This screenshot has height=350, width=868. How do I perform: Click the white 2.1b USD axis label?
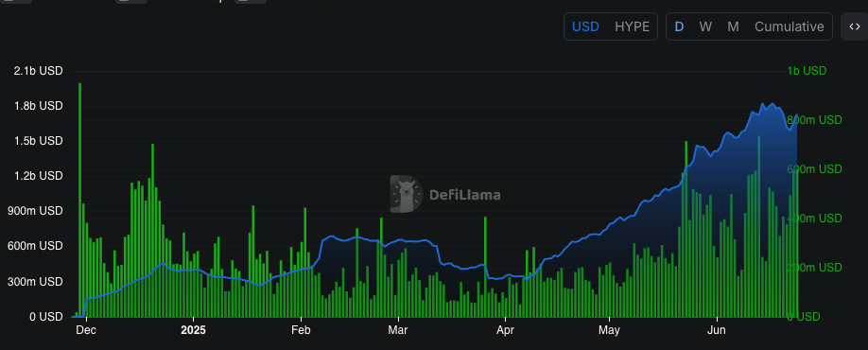[38, 71]
